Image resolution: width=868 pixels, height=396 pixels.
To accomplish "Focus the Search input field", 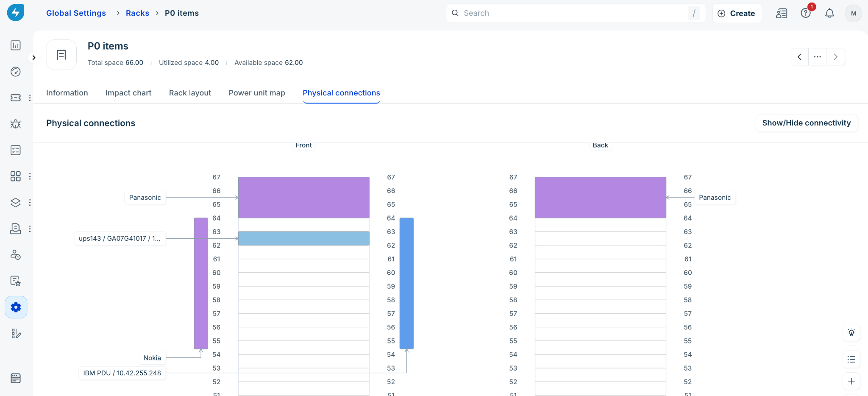I will [x=576, y=13].
